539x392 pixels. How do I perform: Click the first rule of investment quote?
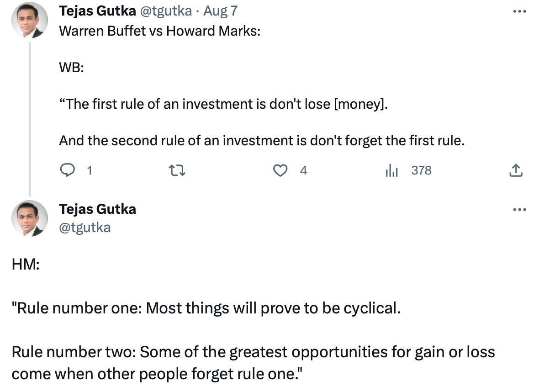(x=223, y=104)
